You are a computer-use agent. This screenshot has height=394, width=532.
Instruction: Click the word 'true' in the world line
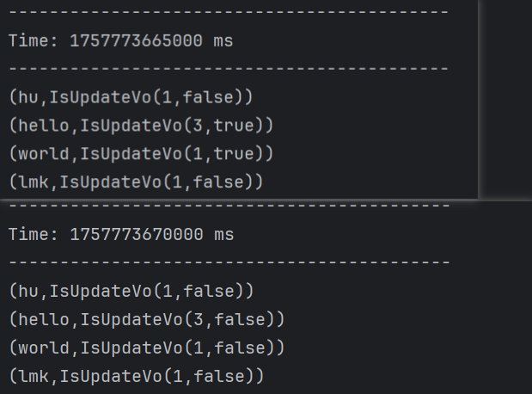(x=233, y=154)
